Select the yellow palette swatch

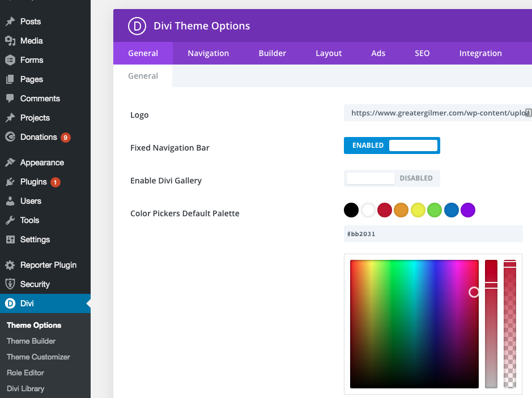coord(418,210)
